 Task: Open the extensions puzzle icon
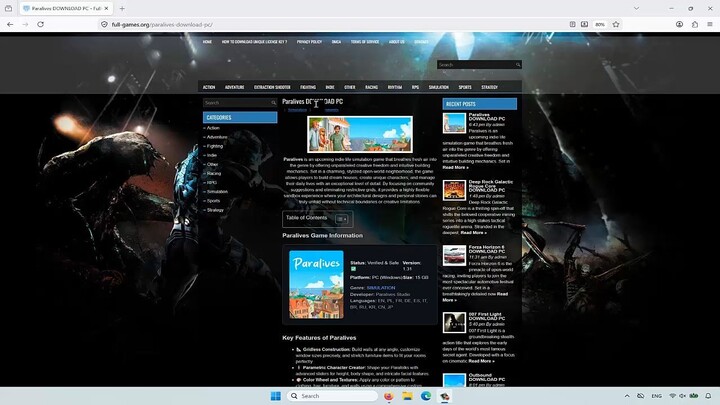click(695, 24)
